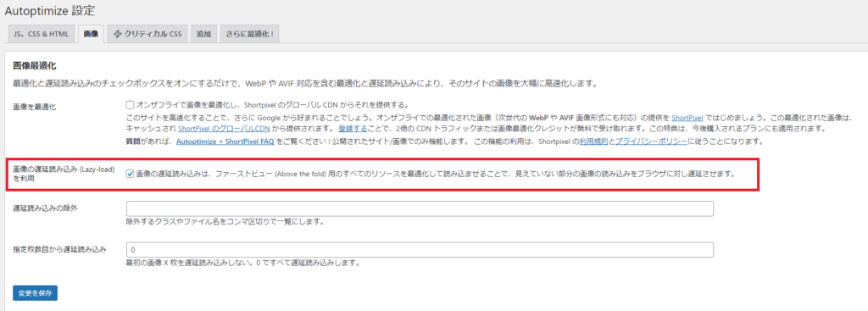Open the ShortPixel のグローバルCDN link

pos(224,129)
